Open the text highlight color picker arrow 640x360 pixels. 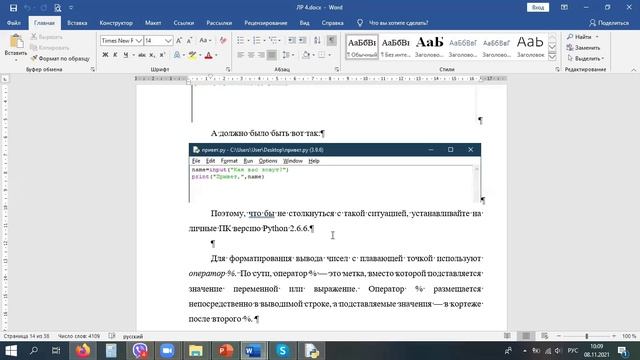click(x=200, y=55)
